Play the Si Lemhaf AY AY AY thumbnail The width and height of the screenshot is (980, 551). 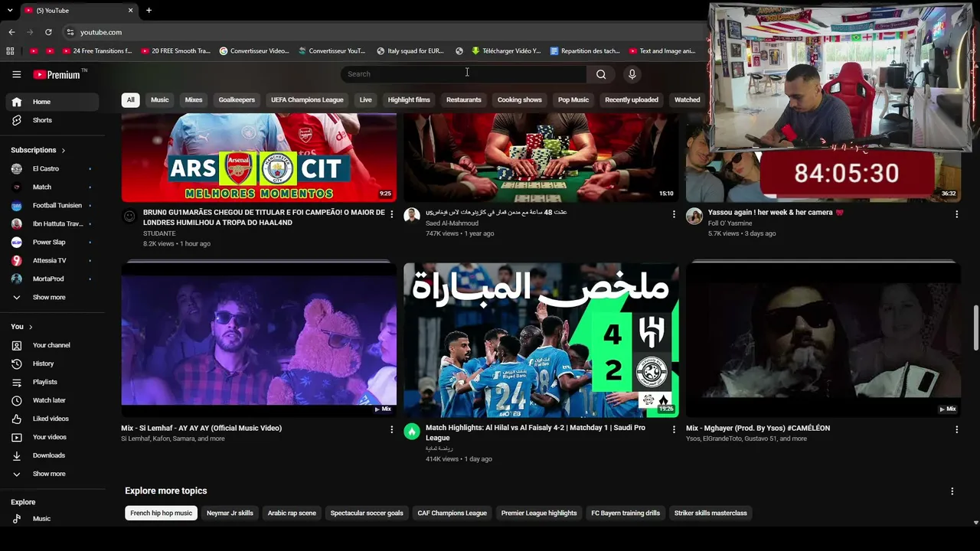[x=259, y=340]
